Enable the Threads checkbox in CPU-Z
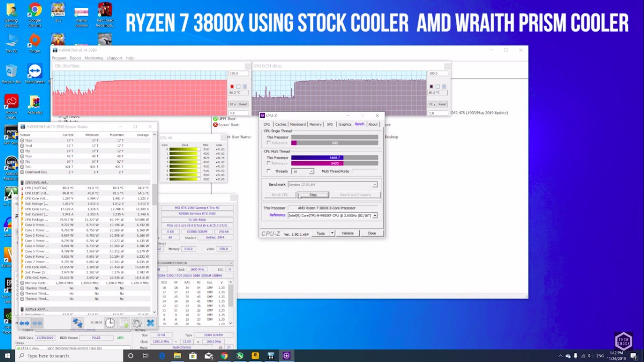644x362 pixels. [x=269, y=171]
